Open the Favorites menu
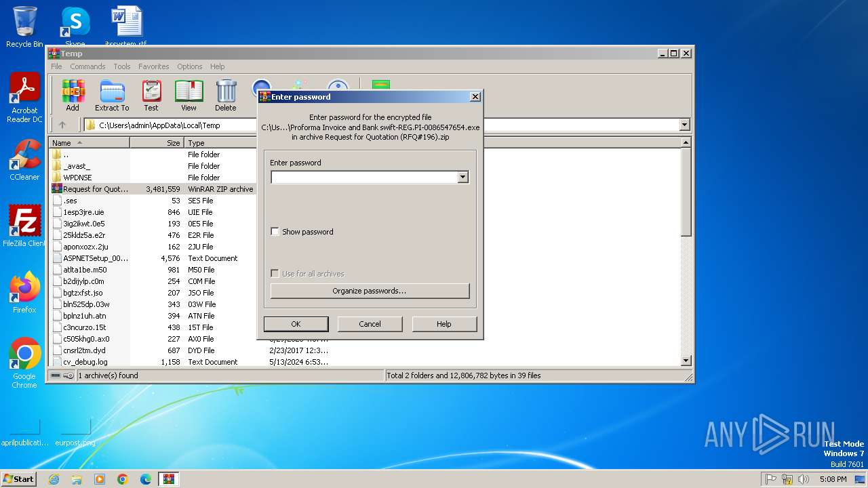Screen dimensions: 868x488 coord(154,66)
